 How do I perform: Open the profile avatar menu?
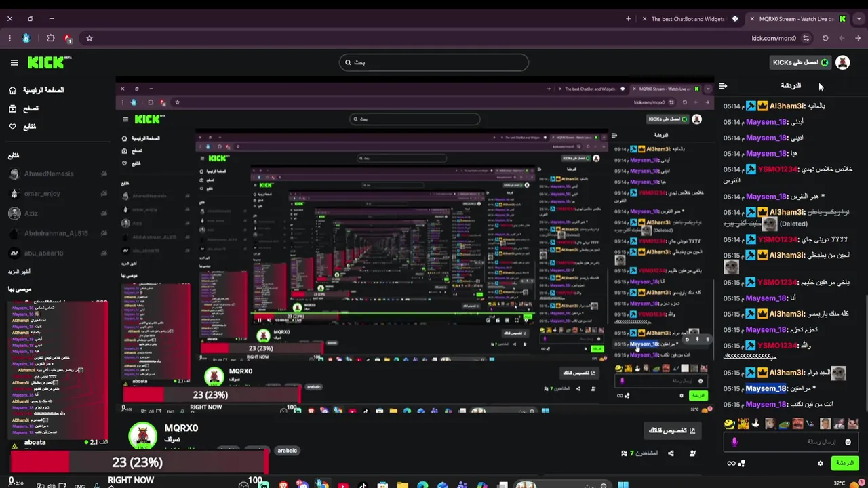coord(843,62)
